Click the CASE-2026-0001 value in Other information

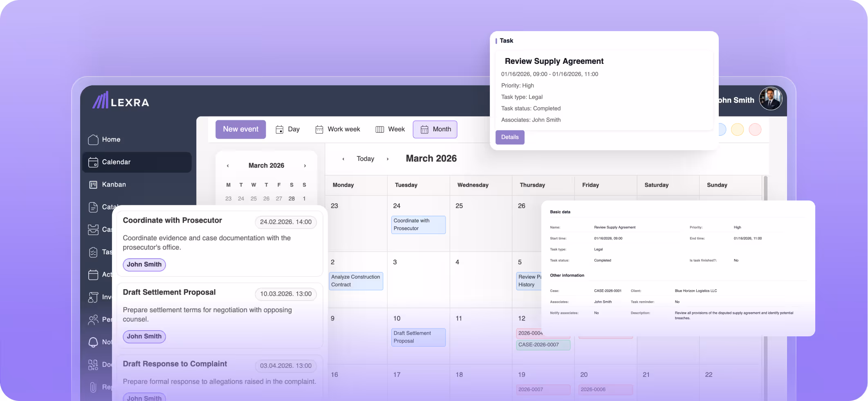pyautogui.click(x=608, y=291)
